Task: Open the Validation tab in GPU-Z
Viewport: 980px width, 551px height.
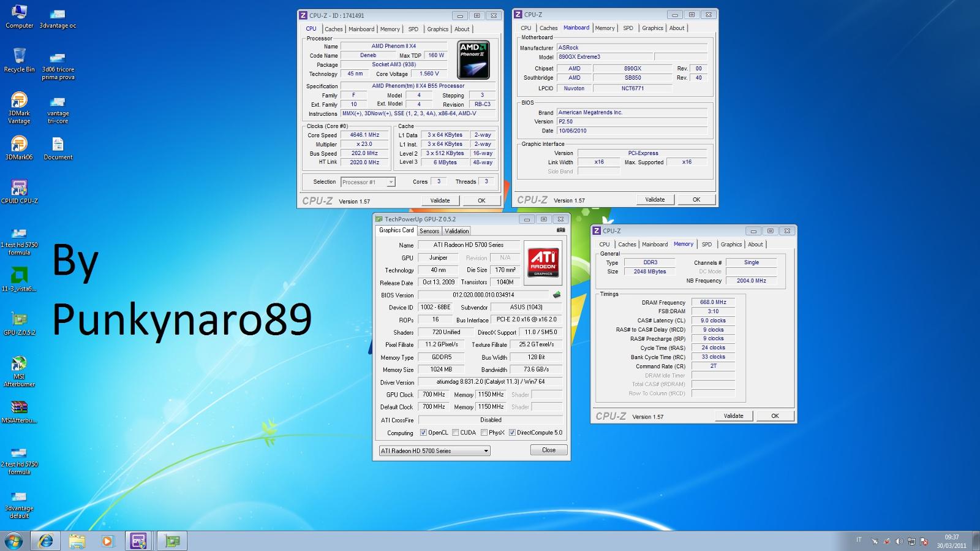Action: click(456, 231)
